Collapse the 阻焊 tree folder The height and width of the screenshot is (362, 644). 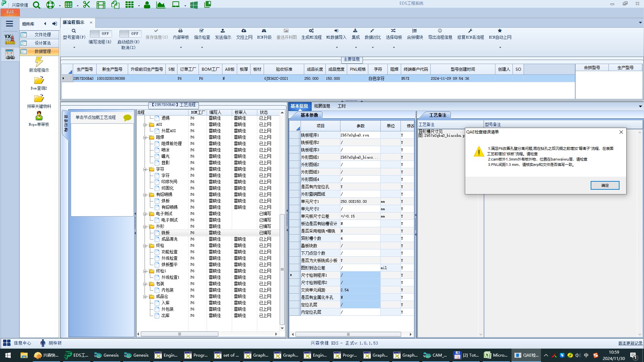click(x=145, y=137)
